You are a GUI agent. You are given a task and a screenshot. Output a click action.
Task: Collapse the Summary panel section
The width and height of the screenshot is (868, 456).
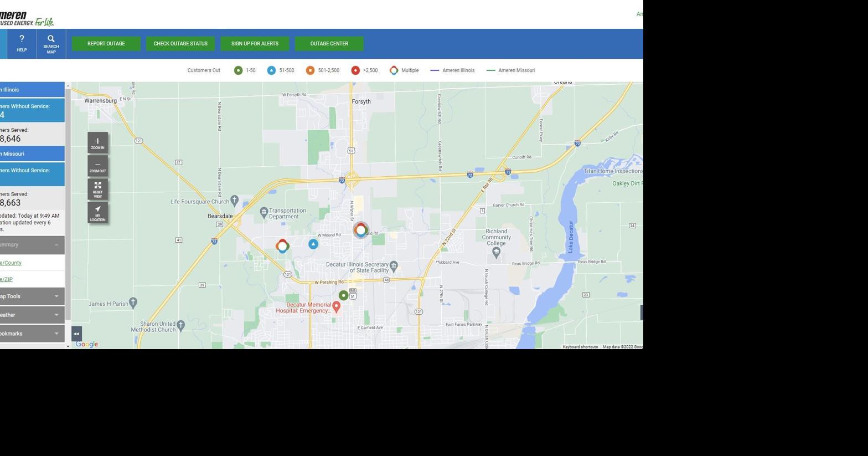pos(32,245)
